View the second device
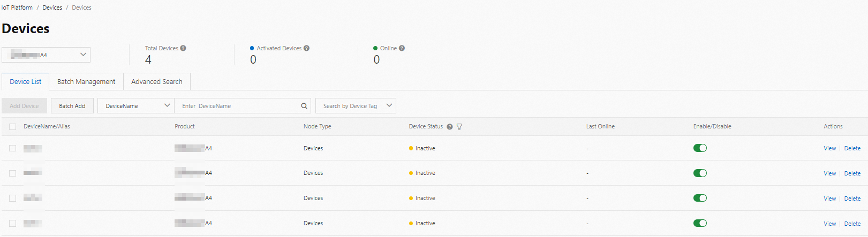 829,173
